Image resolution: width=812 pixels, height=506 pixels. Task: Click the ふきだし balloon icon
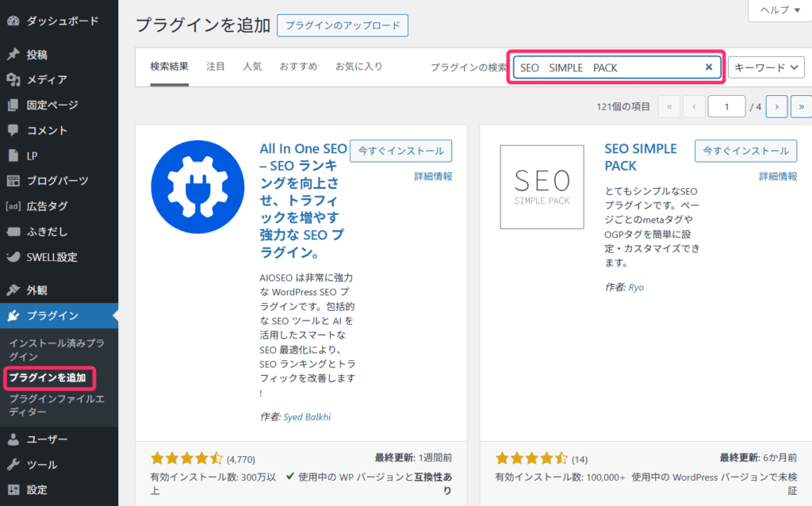point(13,232)
